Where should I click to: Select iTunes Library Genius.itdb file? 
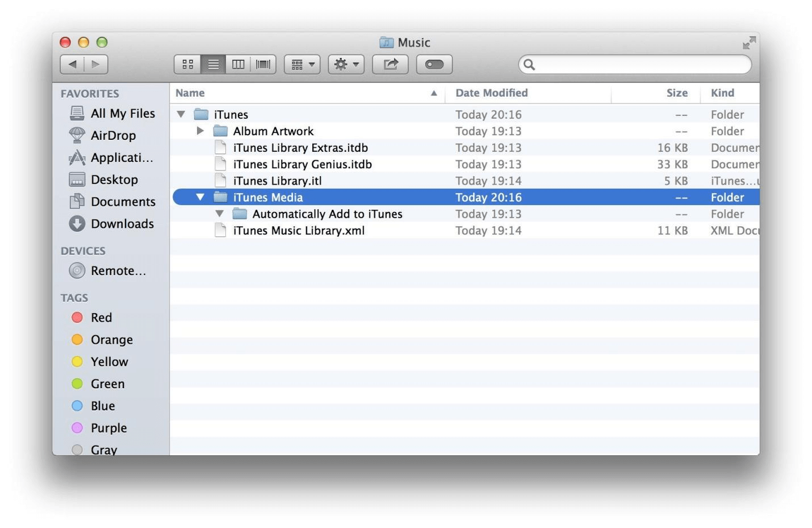pos(466,164)
